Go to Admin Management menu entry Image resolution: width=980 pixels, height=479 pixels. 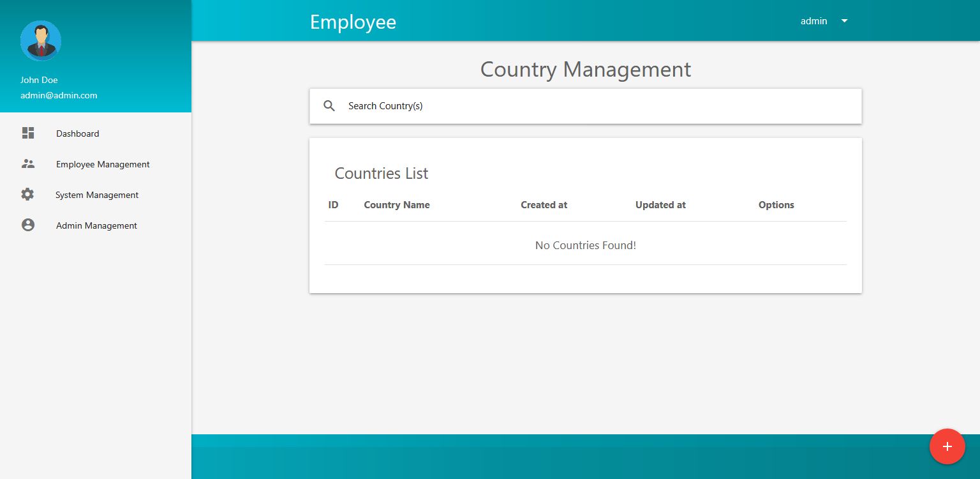(96, 225)
